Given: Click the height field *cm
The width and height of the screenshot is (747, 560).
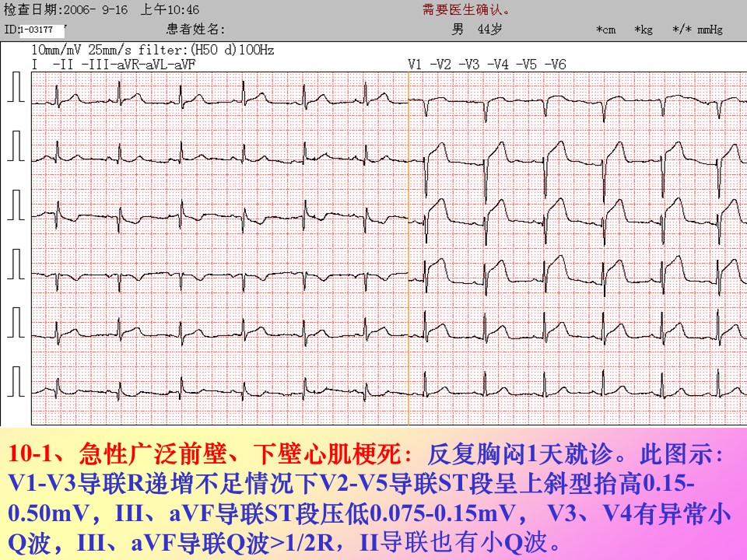Looking at the screenshot, I should pyautogui.click(x=605, y=30).
